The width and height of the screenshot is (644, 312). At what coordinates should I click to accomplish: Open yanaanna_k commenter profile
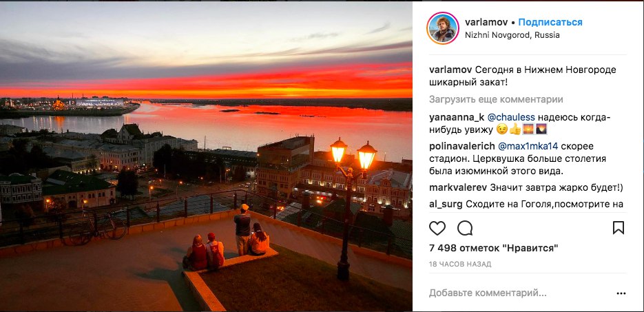(x=457, y=117)
